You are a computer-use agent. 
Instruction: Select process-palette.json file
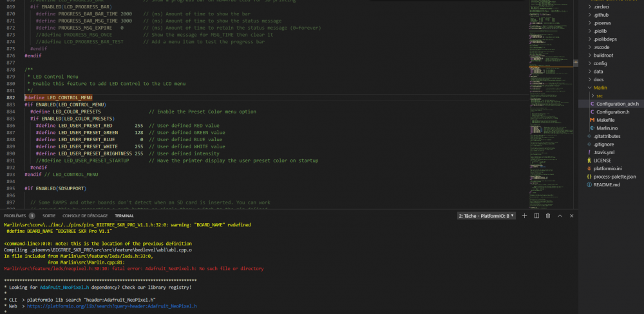click(614, 176)
